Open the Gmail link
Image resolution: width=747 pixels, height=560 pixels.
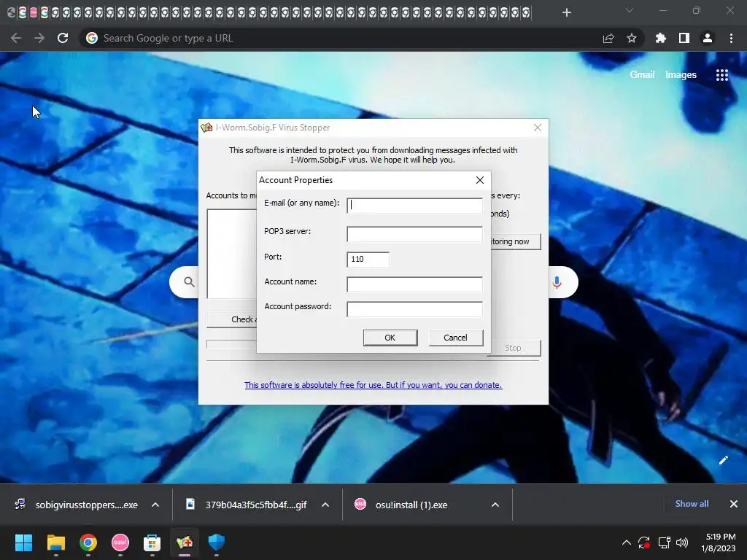pos(642,75)
